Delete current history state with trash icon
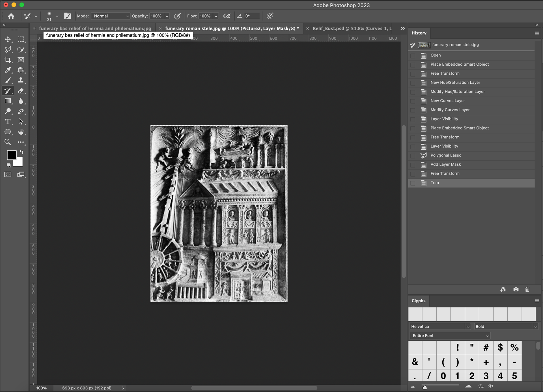The width and height of the screenshot is (543, 392). pos(527,290)
